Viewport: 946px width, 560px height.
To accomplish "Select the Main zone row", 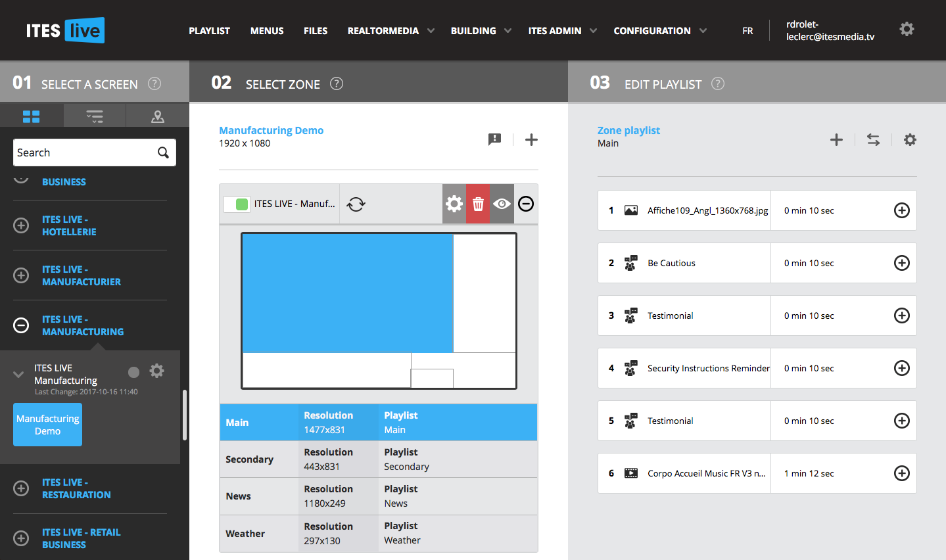I will (x=379, y=422).
